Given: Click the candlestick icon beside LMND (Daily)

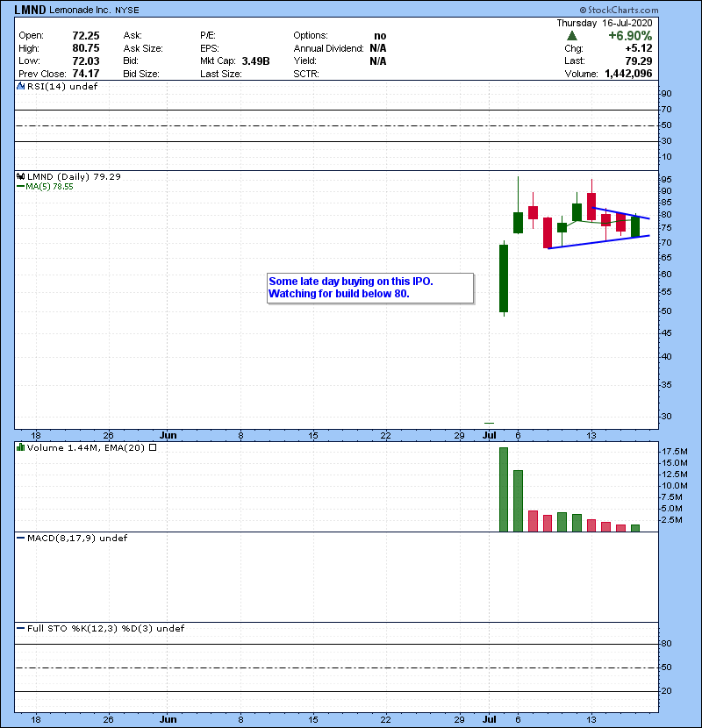Looking at the screenshot, I should tap(20, 176).
